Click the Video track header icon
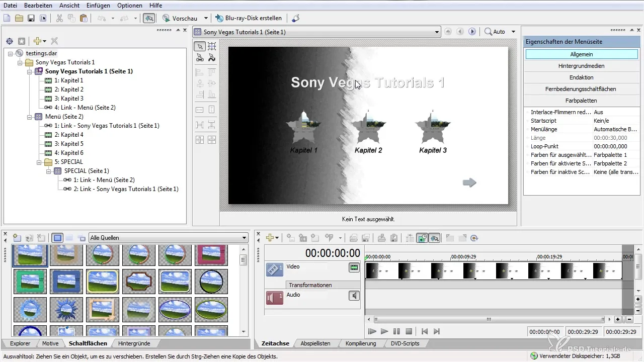The width and height of the screenshot is (644, 362). click(275, 270)
